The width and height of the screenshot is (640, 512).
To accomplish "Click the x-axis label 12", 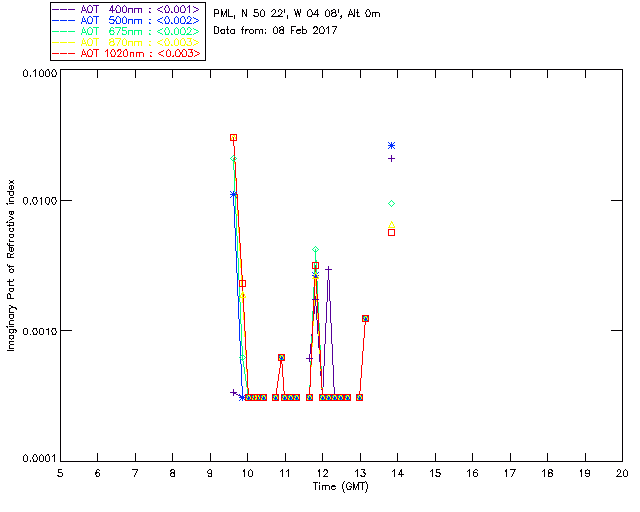I will pyautogui.click(x=322, y=473).
